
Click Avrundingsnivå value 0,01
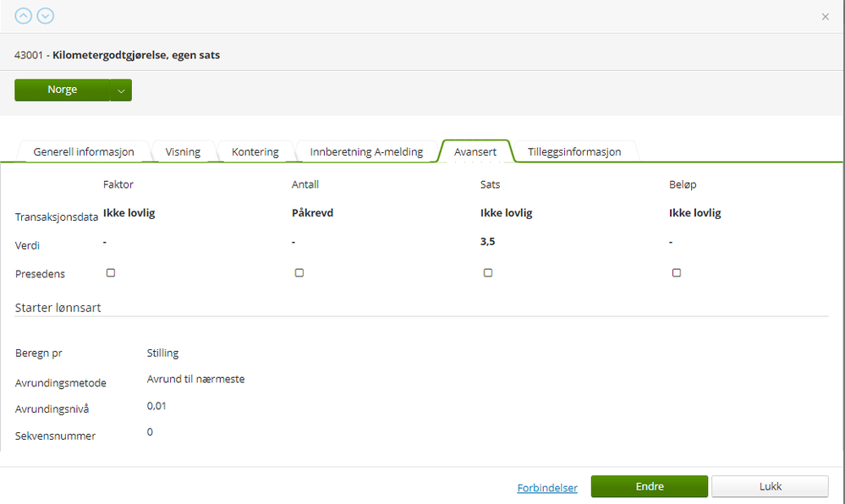click(156, 406)
